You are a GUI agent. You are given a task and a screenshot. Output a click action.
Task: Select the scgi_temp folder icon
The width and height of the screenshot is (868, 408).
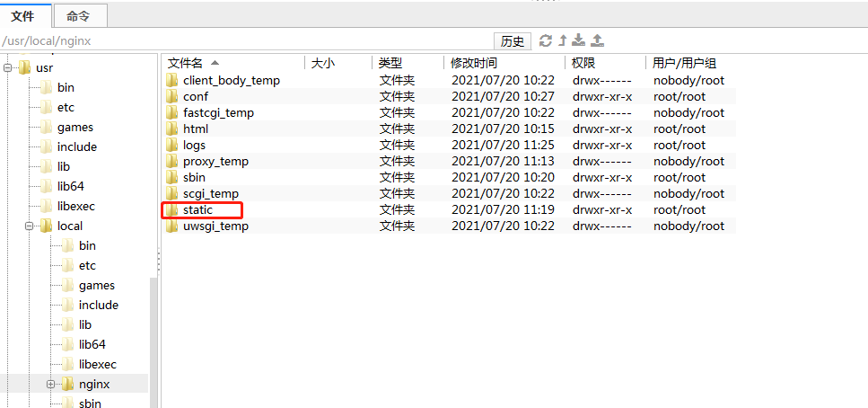[172, 193]
